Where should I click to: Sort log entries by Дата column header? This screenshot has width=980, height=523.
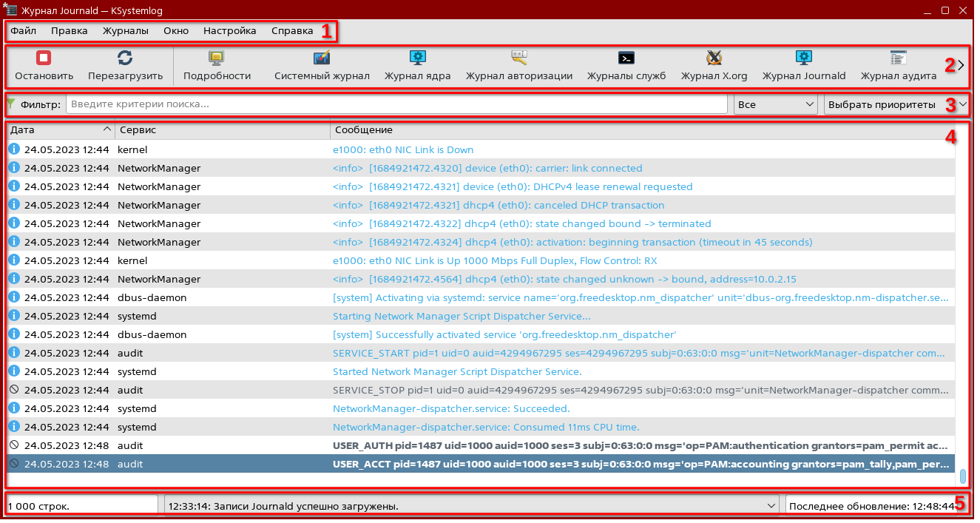(59, 130)
